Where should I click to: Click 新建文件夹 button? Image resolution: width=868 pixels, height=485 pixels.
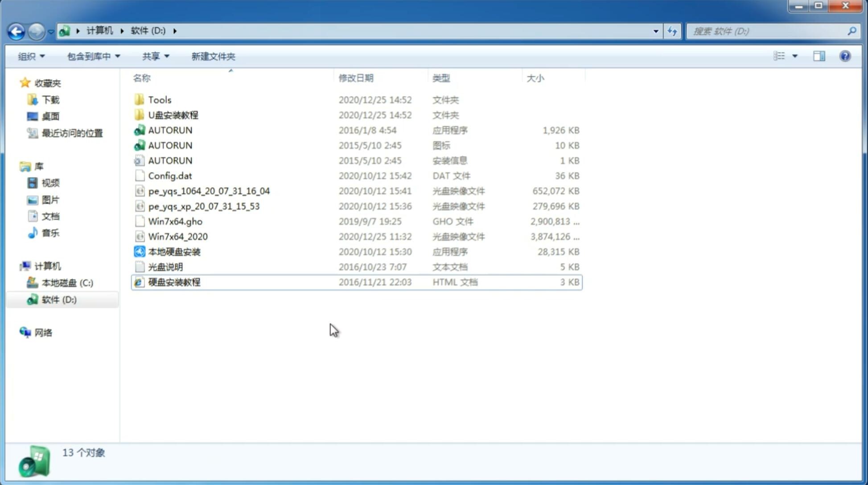pyautogui.click(x=213, y=56)
